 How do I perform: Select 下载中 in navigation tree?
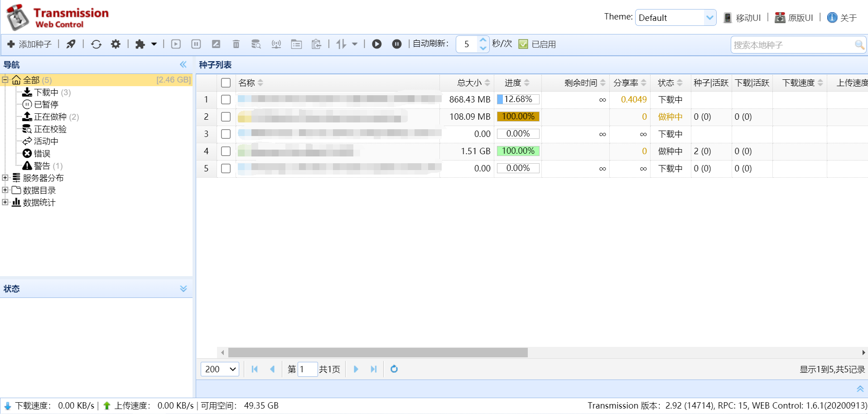(x=46, y=93)
